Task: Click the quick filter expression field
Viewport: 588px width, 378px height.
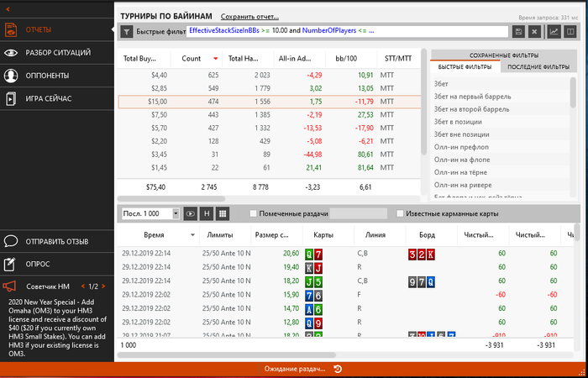Action: (347, 32)
